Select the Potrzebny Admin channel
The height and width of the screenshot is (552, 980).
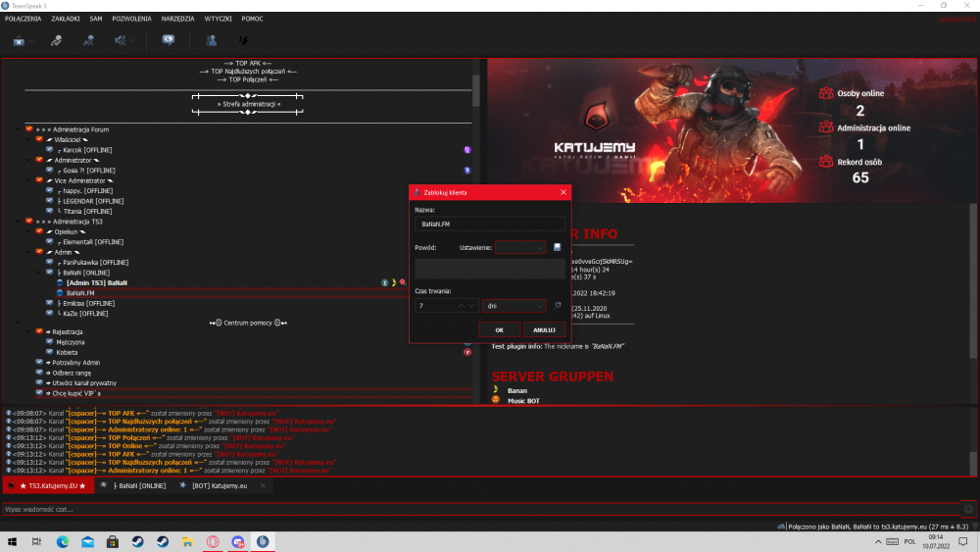[x=75, y=363]
